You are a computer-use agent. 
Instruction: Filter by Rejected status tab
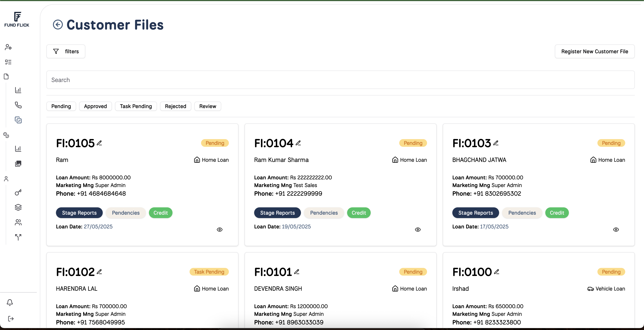coord(176,106)
